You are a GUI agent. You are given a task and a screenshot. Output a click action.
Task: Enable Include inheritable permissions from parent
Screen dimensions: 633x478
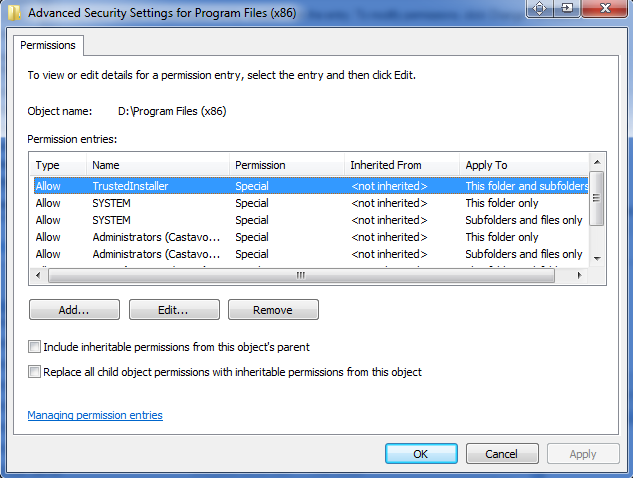click(x=34, y=347)
